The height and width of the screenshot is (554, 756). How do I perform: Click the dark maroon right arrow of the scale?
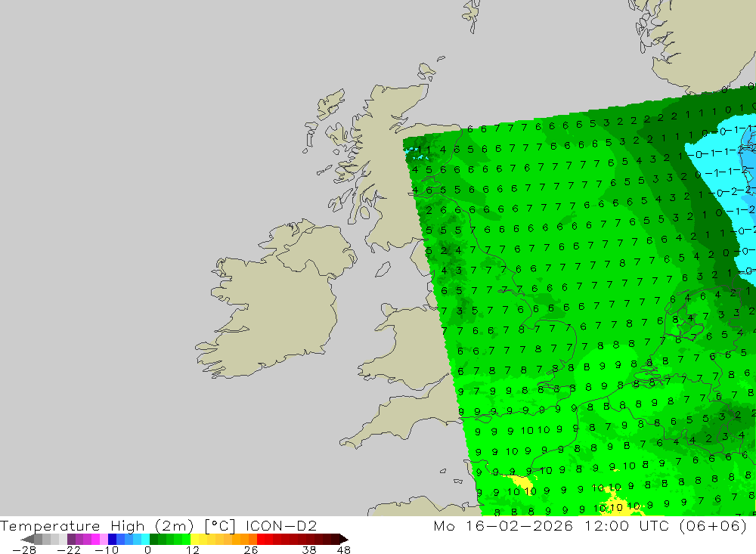point(344,539)
